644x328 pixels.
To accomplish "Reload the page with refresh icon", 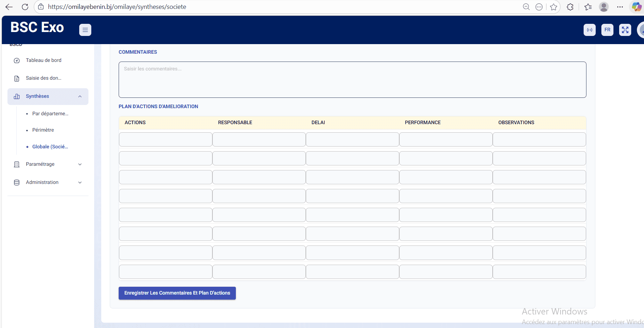I will 25,7.
